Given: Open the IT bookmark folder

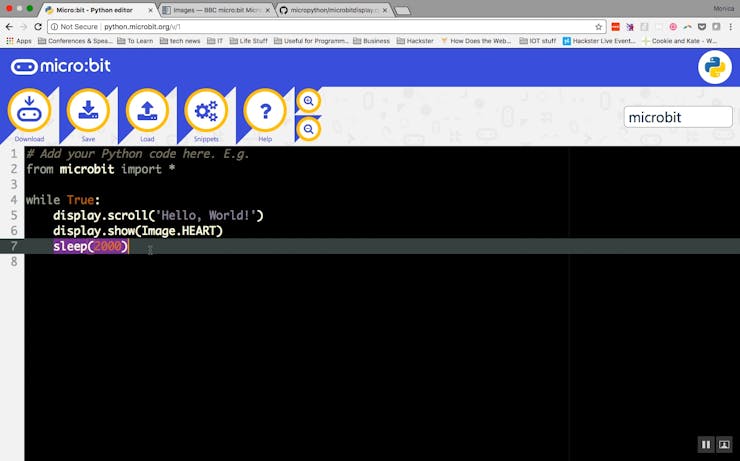Looking at the screenshot, I should tap(215, 41).
